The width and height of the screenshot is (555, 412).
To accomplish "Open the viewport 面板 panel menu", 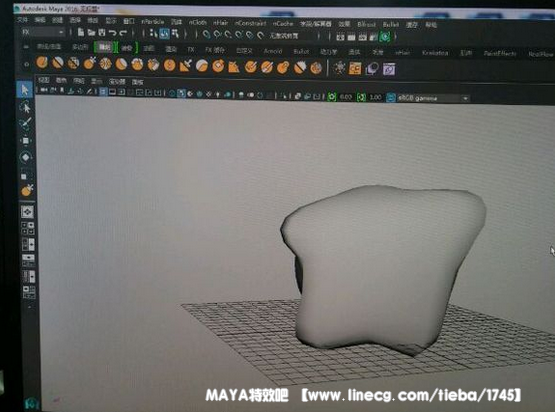I will [138, 82].
